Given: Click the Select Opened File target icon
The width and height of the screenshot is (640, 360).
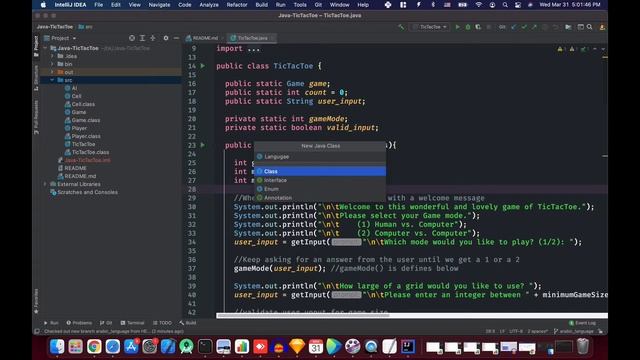Looking at the screenshot, I should [132, 38].
